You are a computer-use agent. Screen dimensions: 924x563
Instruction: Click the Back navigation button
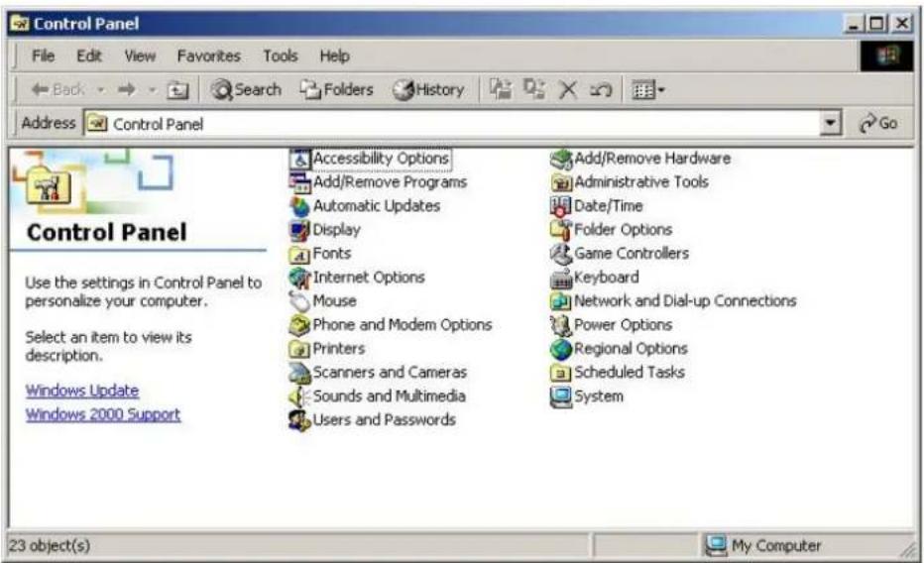click(58, 90)
